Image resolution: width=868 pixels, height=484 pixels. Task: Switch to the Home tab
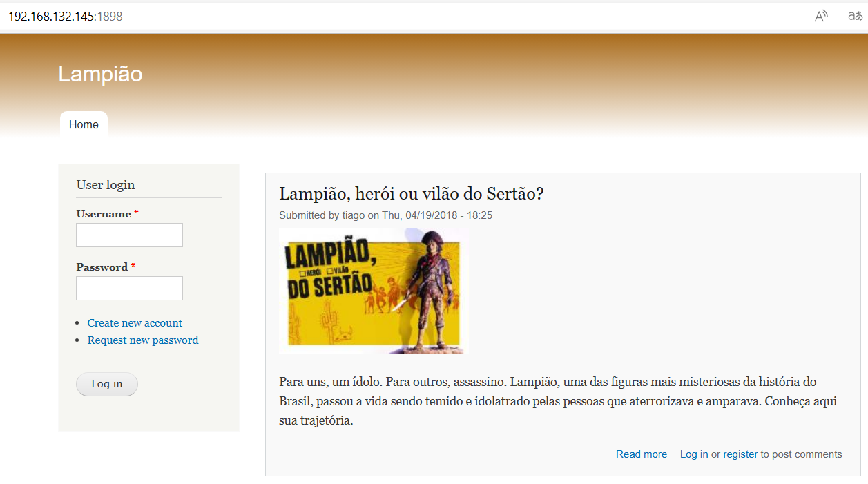[x=84, y=124]
